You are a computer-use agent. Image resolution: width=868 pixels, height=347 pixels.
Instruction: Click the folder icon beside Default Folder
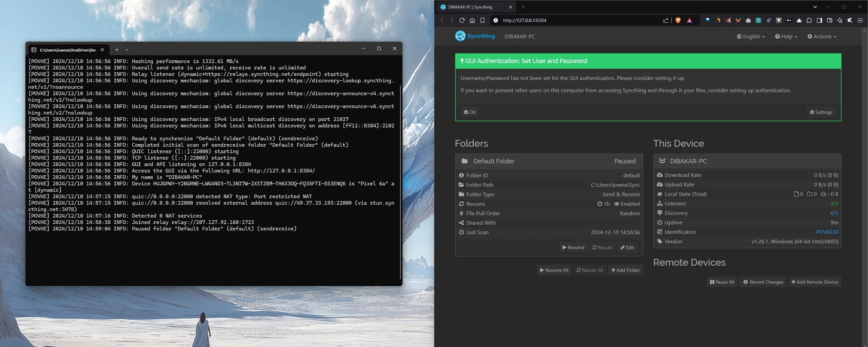pos(465,161)
